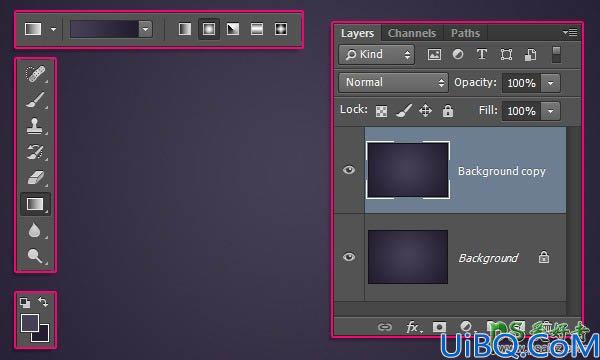
Task: Open the gradient picker dropdown arrow
Action: coord(145,29)
